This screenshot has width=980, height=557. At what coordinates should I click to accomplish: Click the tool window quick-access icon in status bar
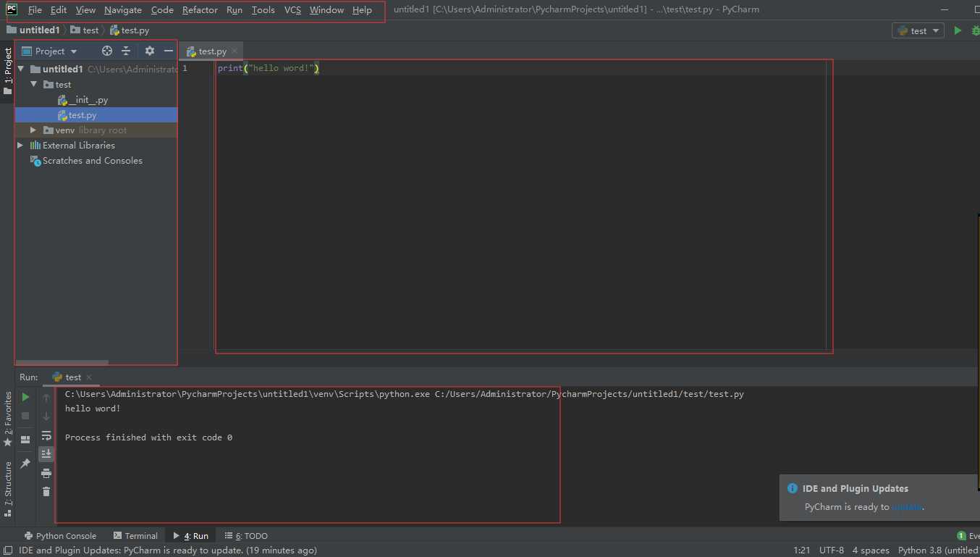[7, 550]
